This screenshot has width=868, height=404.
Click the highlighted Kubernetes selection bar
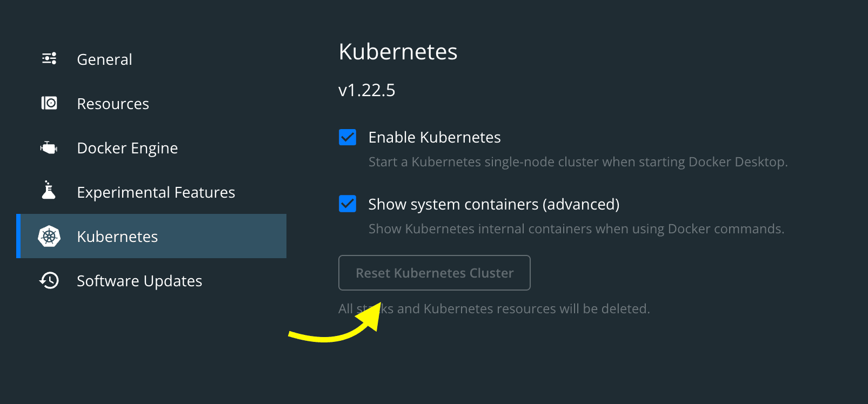click(x=151, y=236)
